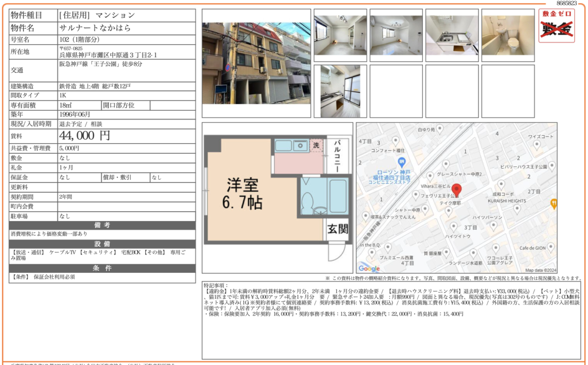Click the Google logo on the map
This screenshot has width=588, height=365.
coord(369,268)
